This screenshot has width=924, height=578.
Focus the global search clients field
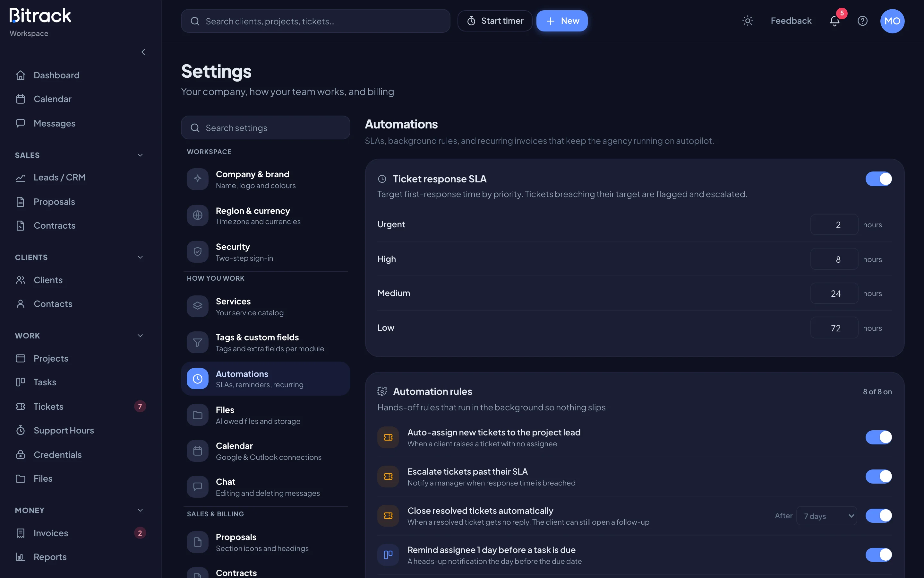tap(315, 21)
